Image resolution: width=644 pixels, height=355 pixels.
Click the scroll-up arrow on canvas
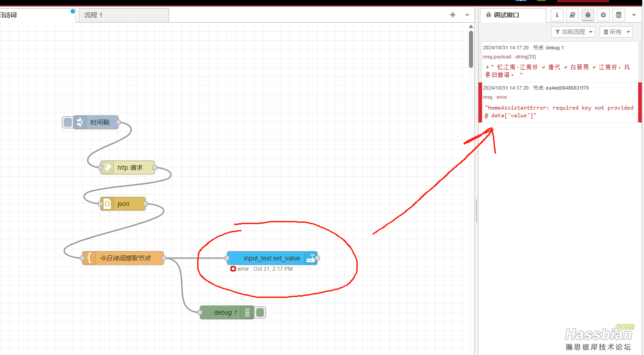[471, 26]
